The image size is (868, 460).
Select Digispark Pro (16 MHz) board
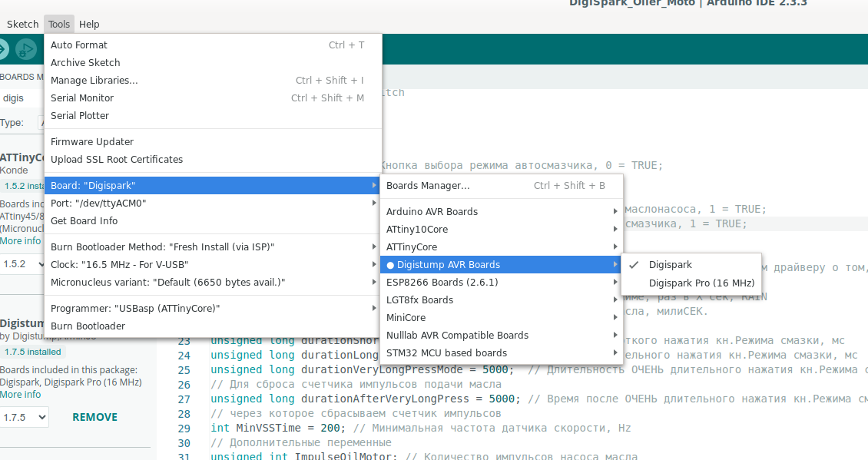[691, 283]
